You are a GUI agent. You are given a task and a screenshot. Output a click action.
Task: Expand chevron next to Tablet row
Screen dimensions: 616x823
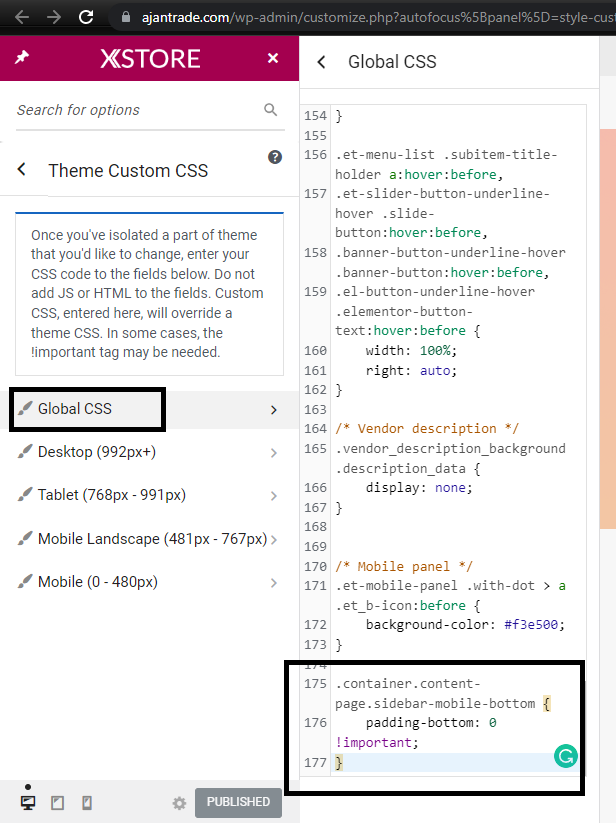point(273,496)
